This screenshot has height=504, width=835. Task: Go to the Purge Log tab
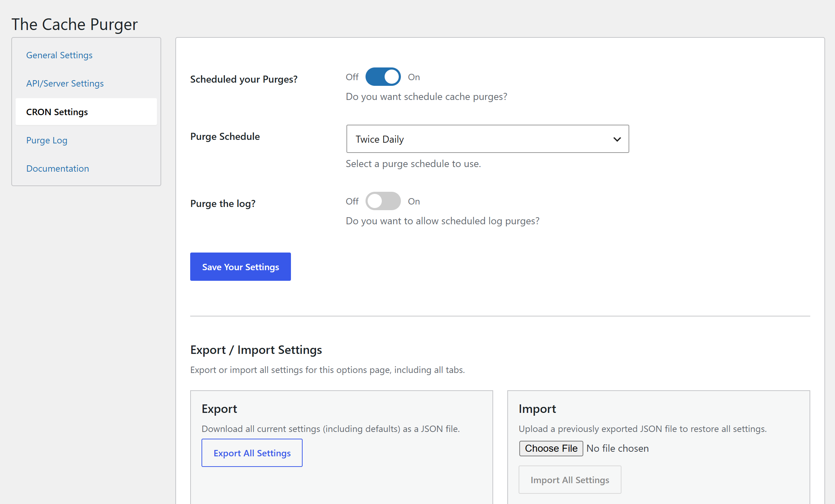coord(47,140)
